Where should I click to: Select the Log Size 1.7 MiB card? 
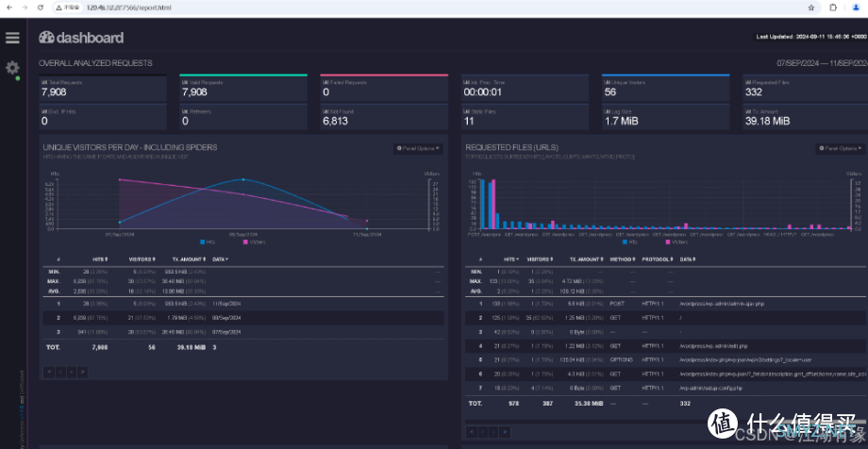pos(665,117)
